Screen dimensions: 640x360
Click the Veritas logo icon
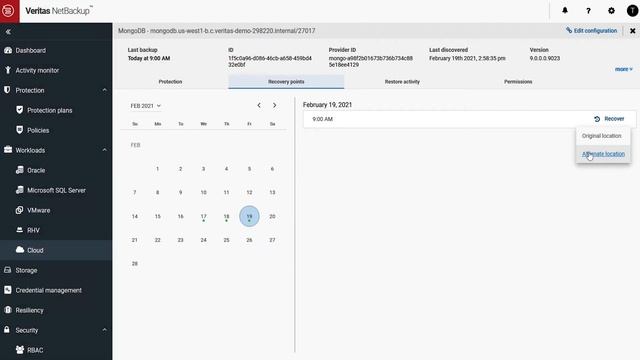(x=9, y=11)
